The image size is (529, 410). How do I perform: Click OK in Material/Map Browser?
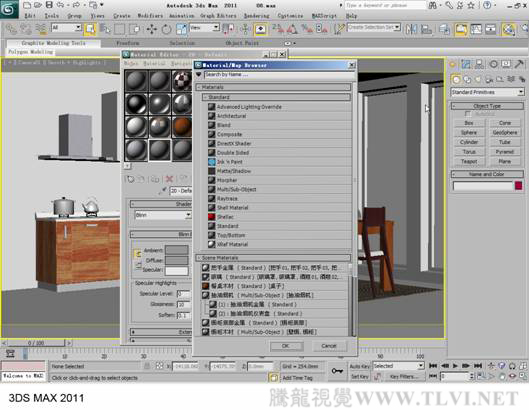(x=286, y=346)
